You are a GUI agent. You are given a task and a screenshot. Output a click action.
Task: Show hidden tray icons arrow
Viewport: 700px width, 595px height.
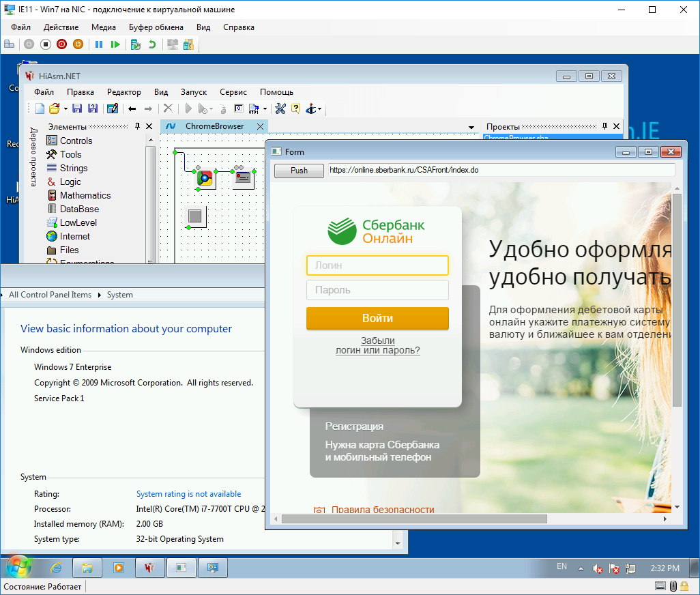coord(581,568)
